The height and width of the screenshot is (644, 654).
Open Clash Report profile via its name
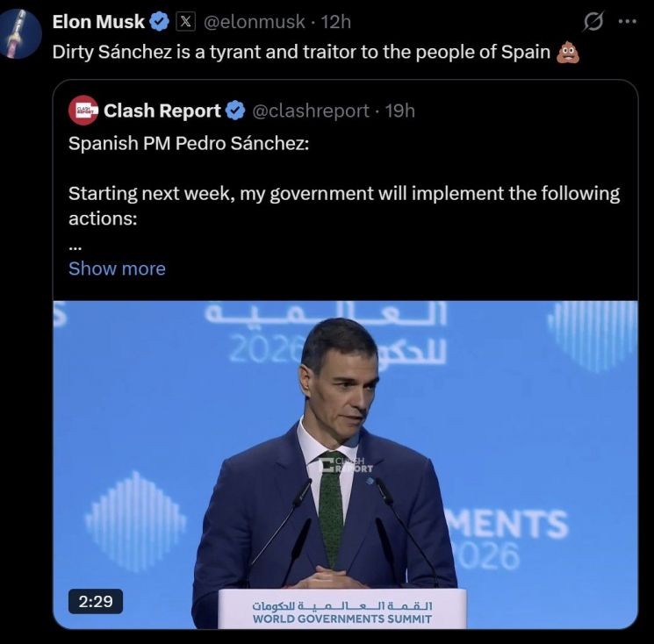[x=162, y=111]
